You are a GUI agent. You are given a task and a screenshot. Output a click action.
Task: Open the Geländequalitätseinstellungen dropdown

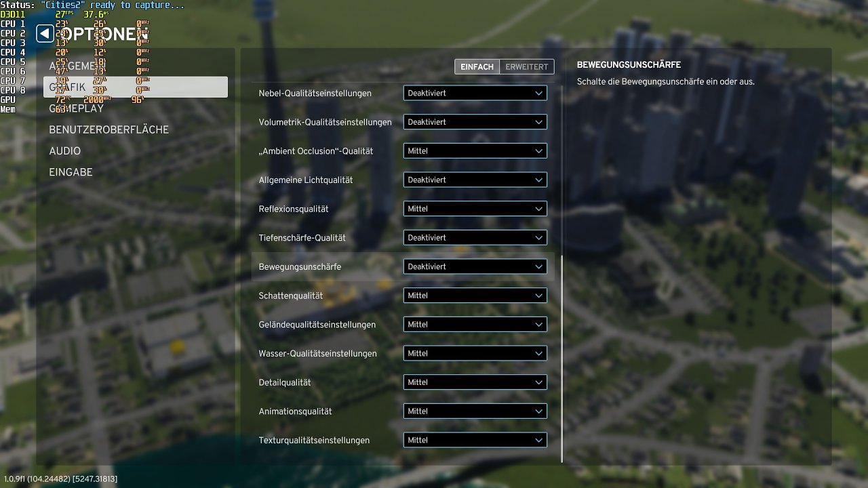pos(475,324)
